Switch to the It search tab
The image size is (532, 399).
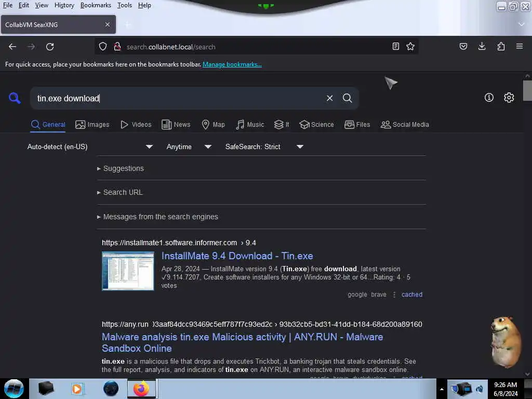point(282,125)
